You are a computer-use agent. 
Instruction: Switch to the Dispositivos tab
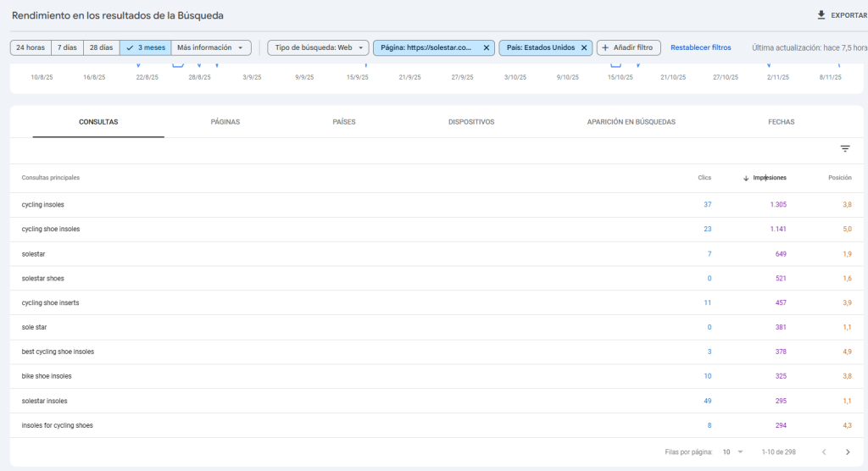coord(470,122)
